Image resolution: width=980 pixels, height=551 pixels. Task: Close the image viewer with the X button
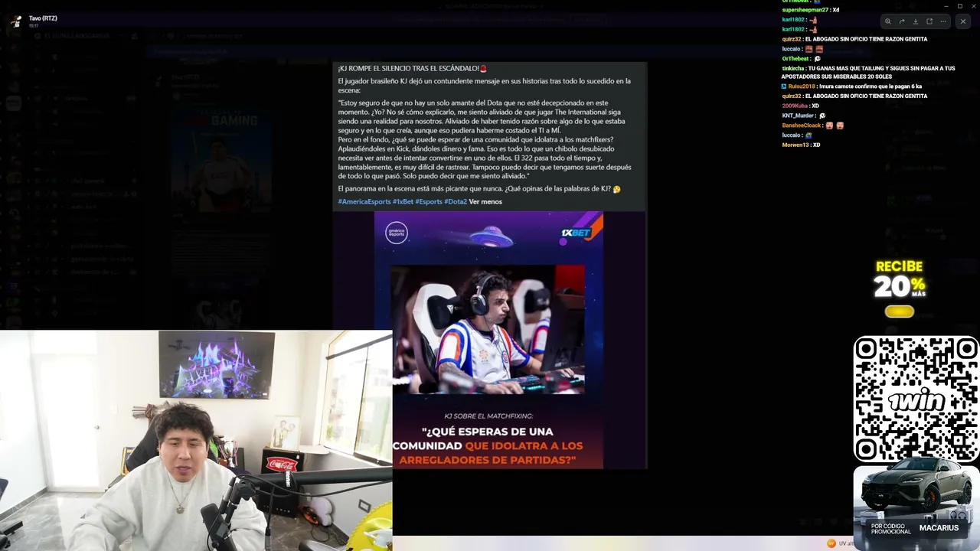click(x=962, y=21)
